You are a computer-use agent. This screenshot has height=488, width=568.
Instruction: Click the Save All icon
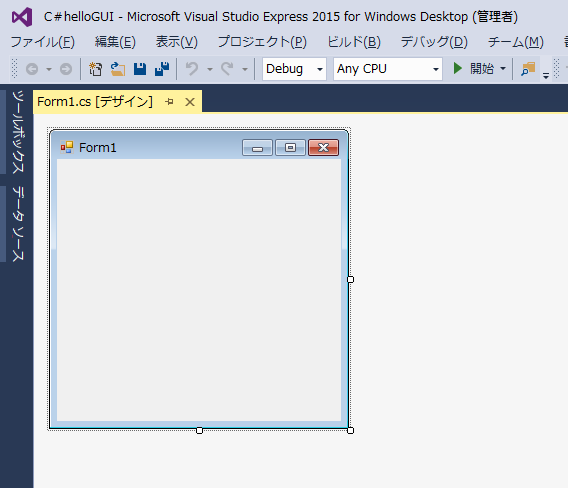coord(162,69)
